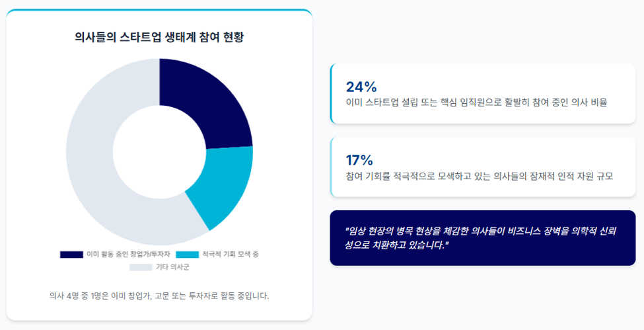Select the 17% statistic heading
Viewport: 644px width, 330px height.
click(359, 160)
